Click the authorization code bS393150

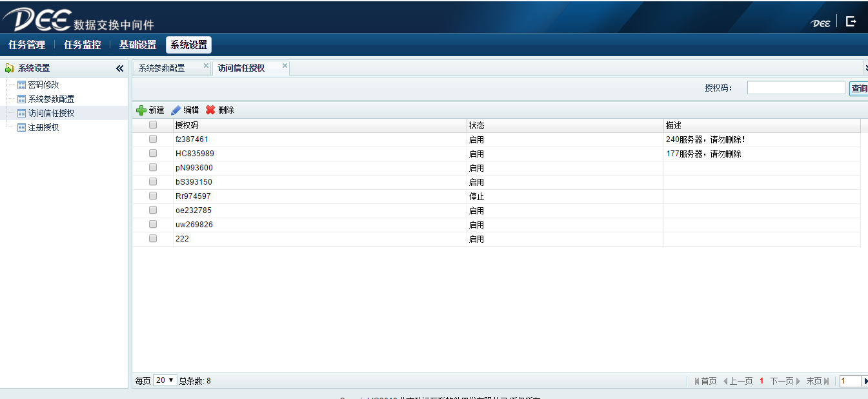tap(194, 182)
